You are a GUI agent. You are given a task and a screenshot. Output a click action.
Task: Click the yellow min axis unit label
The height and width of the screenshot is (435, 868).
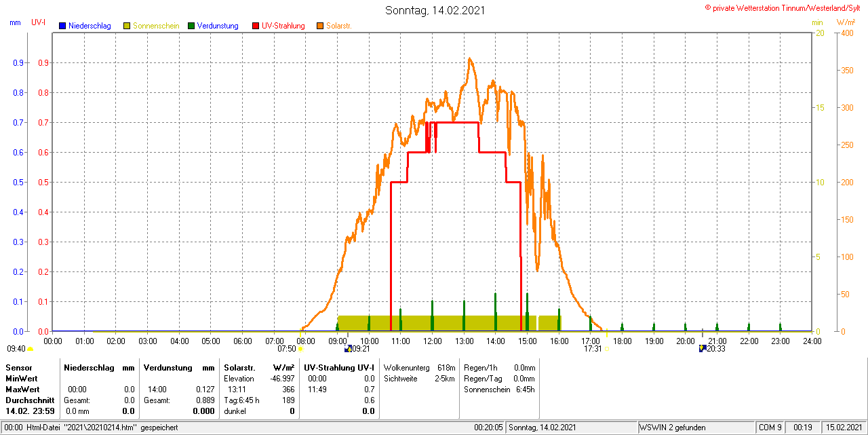(x=817, y=22)
